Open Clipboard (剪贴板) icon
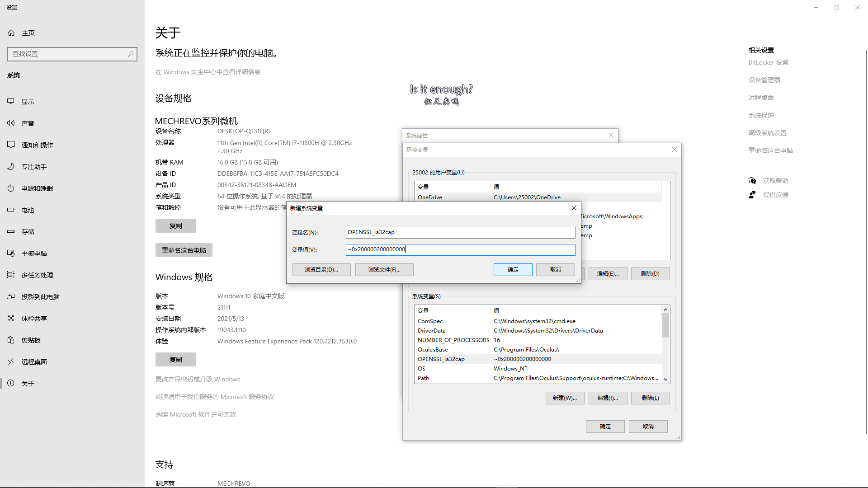 point(11,340)
